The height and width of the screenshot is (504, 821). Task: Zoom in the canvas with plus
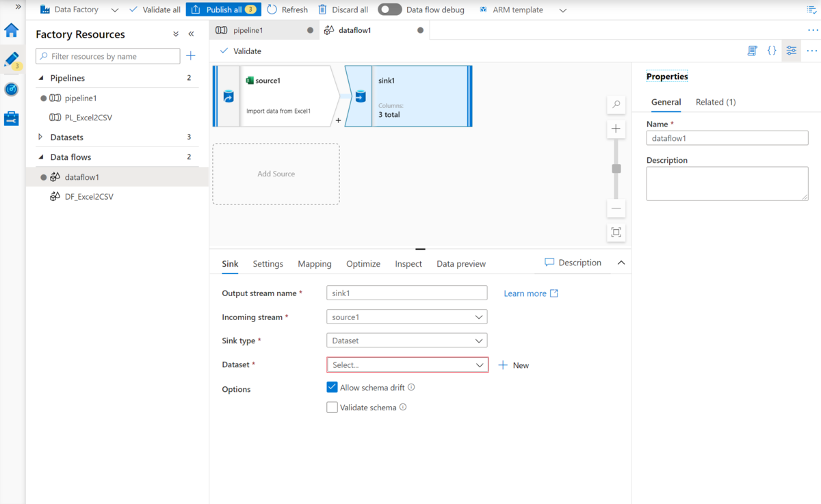click(x=616, y=129)
